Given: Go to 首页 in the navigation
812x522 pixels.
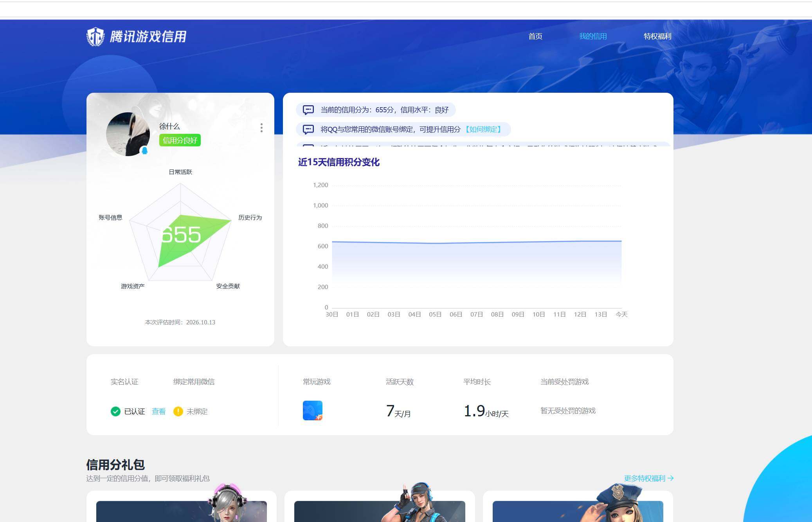Looking at the screenshot, I should point(535,36).
